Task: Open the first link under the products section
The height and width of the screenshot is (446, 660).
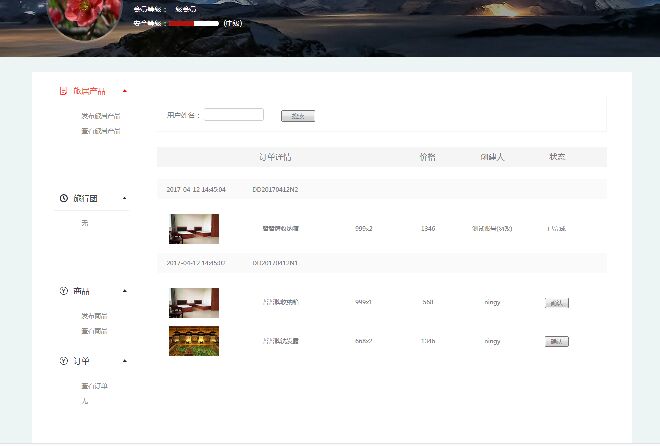Action: tap(94, 315)
